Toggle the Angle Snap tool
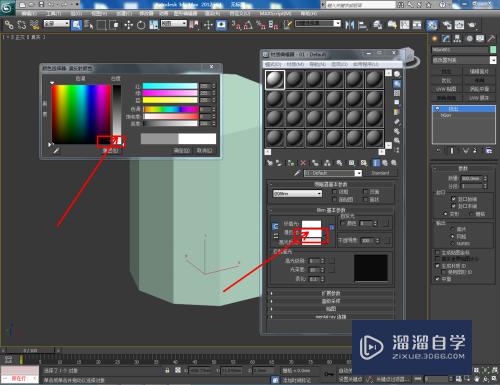The image size is (500, 385). (247, 25)
